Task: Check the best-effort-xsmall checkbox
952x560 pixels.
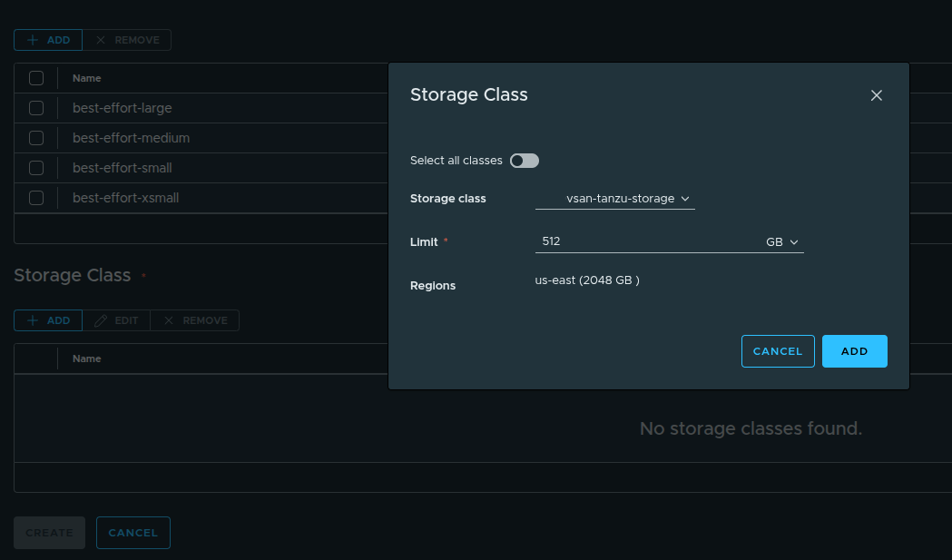Action: pos(35,197)
